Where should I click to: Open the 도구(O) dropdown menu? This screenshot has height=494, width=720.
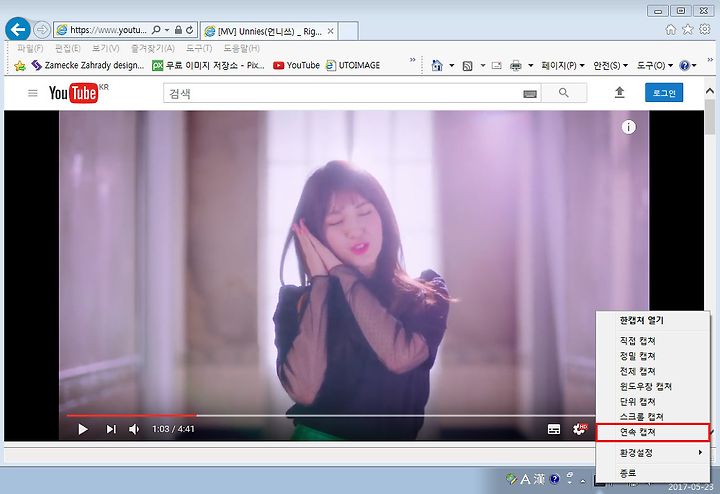655,66
